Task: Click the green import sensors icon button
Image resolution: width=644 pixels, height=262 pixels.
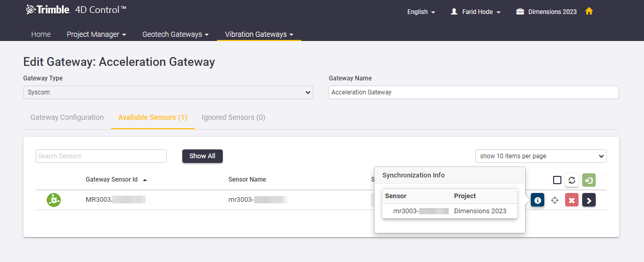Action: [589, 180]
